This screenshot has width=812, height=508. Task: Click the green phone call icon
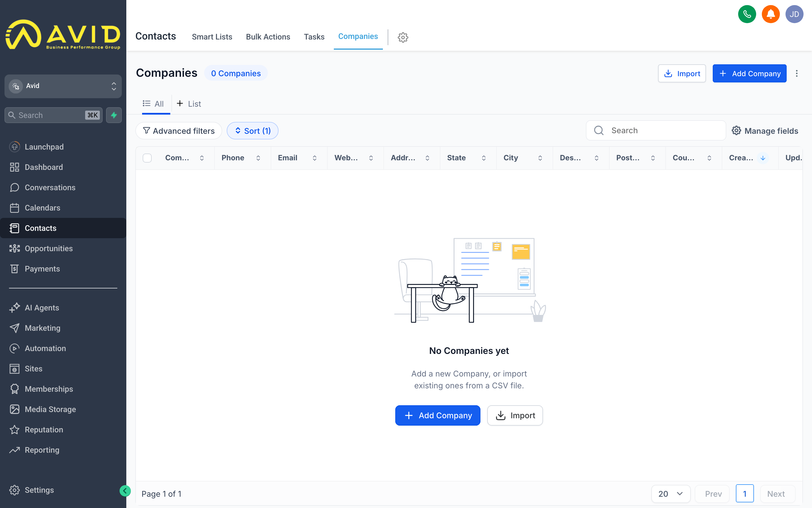click(x=747, y=14)
